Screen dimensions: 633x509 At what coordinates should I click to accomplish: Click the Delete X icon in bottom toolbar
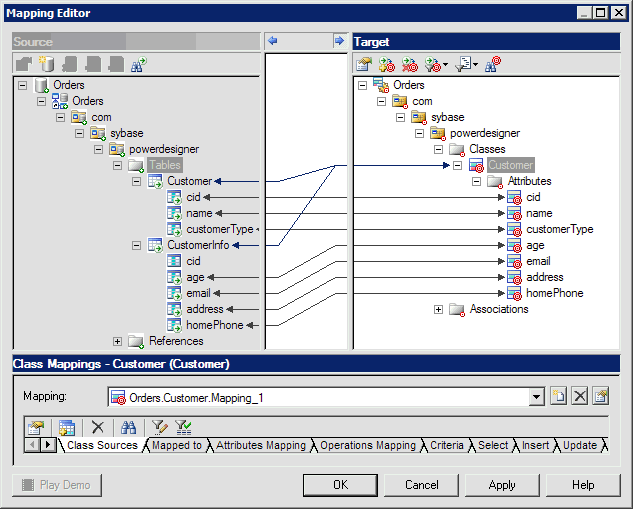point(98,427)
